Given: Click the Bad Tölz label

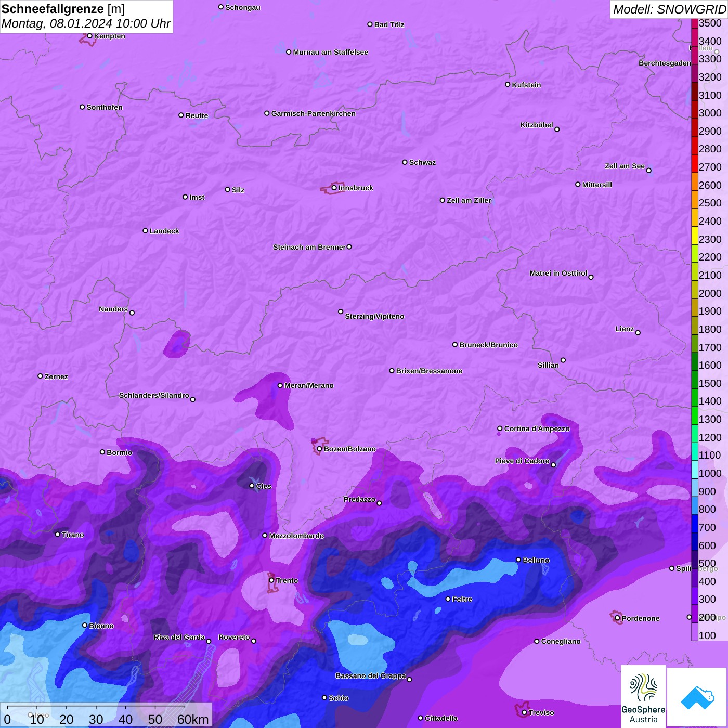Looking at the screenshot, I should pyautogui.click(x=389, y=24).
